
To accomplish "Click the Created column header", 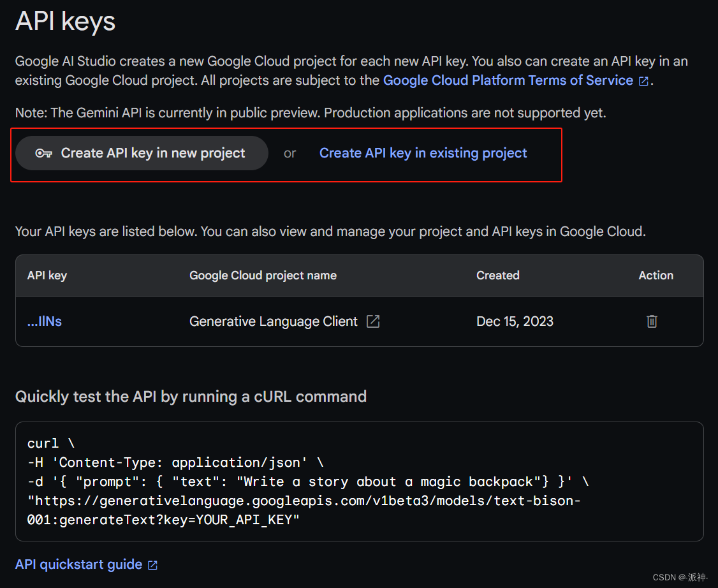I will pos(498,276).
